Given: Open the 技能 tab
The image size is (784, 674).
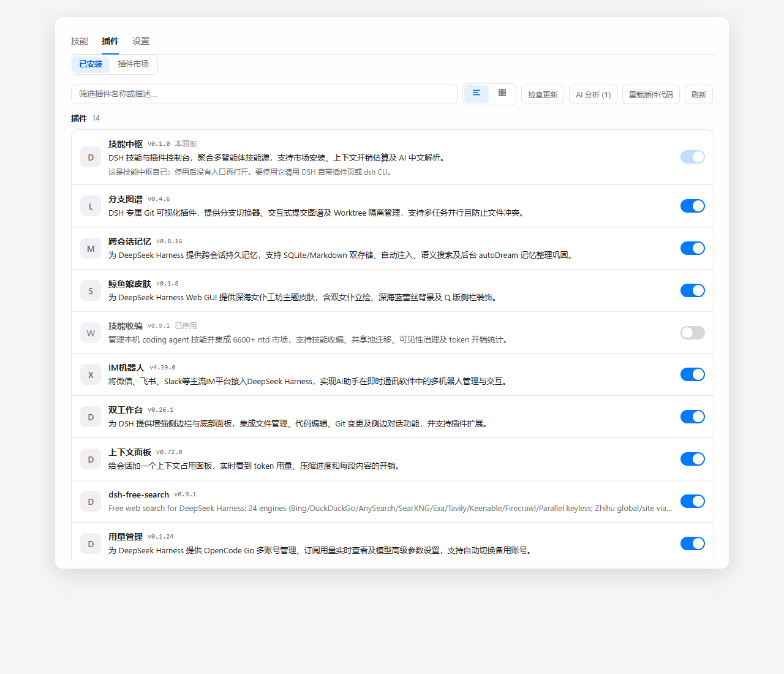Looking at the screenshot, I should click(x=80, y=41).
